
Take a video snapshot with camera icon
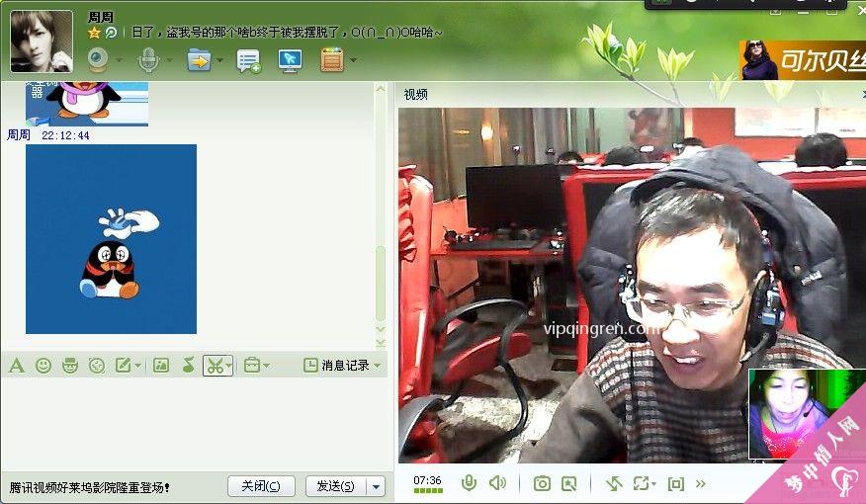[x=543, y=484]
